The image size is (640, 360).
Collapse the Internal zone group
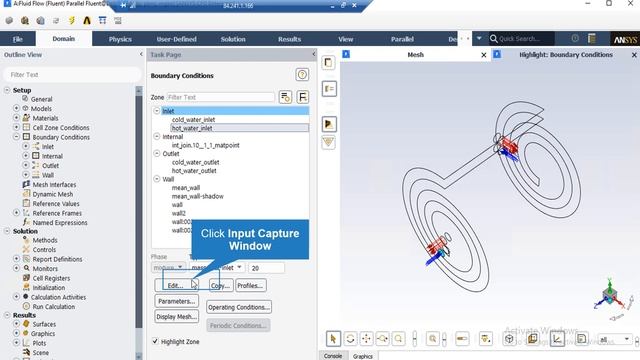coord(157,136)
